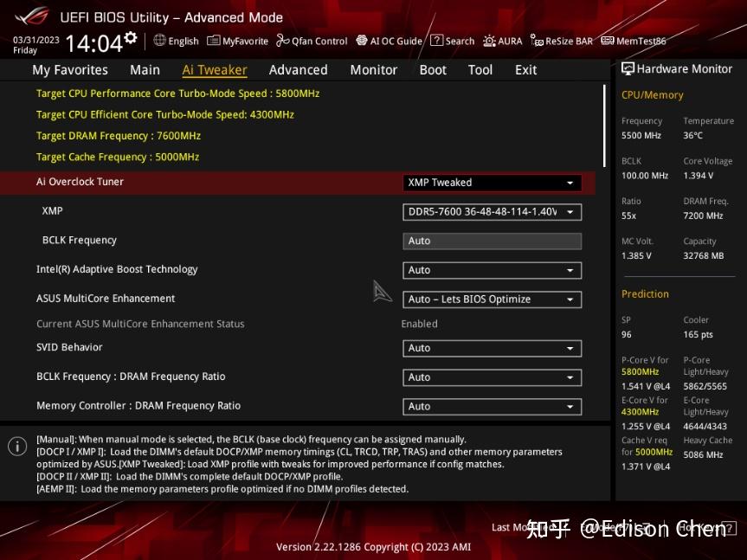
Task: Click the info icon beside the help text
Action: pyautogui.click(x=17, y=447)
